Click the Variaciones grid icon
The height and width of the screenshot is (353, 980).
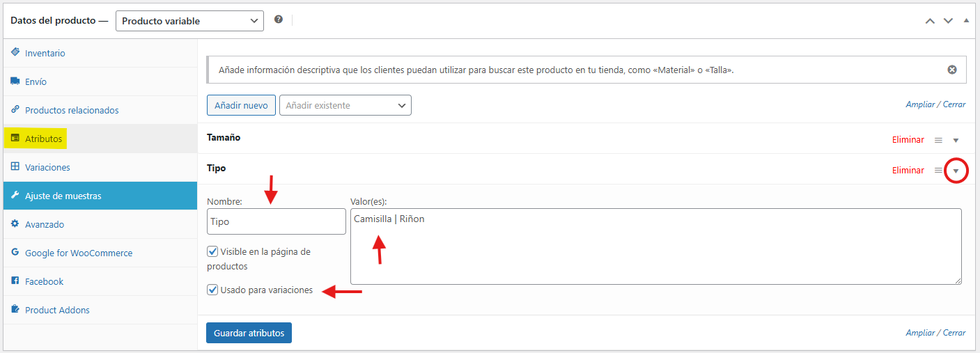point(15,167)
